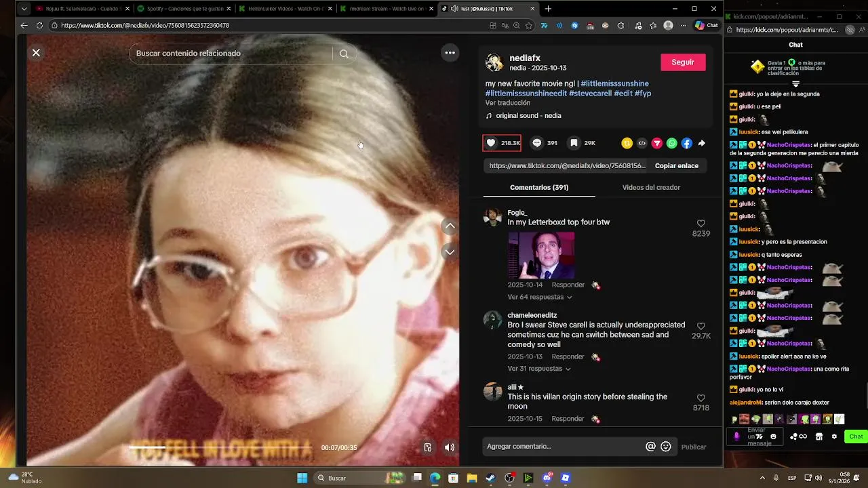Open Steam from the Windows taskbar

pyautogui.click(x=490, y=478)
